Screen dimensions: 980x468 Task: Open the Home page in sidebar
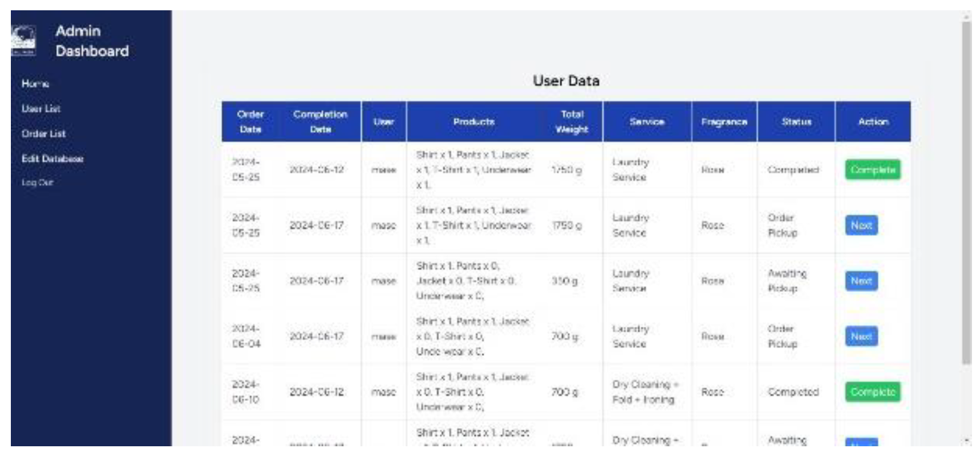[35, 84]
